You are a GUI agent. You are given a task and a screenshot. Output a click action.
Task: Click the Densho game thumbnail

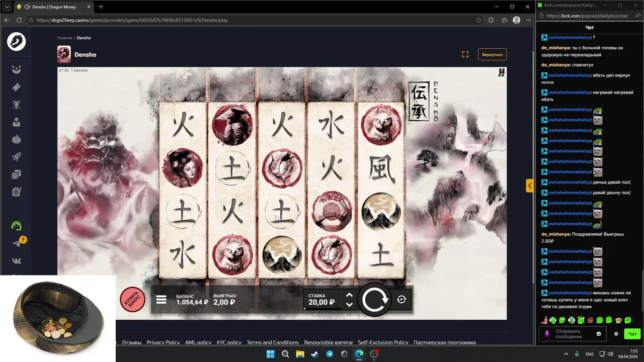64,54
